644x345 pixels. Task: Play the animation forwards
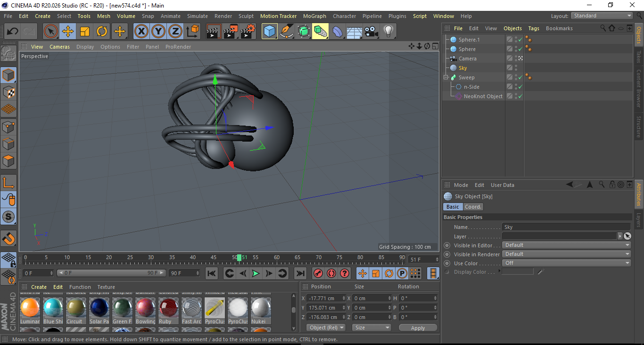coord(256,273)
